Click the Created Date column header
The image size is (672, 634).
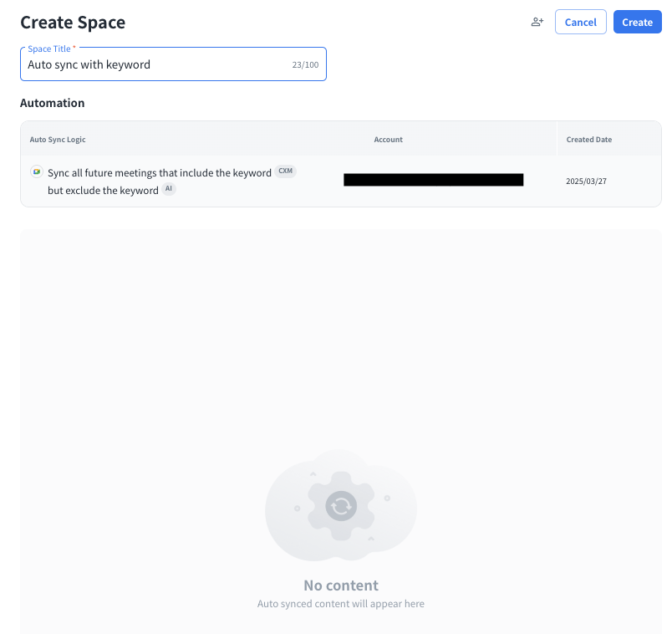tap(588, 140)
